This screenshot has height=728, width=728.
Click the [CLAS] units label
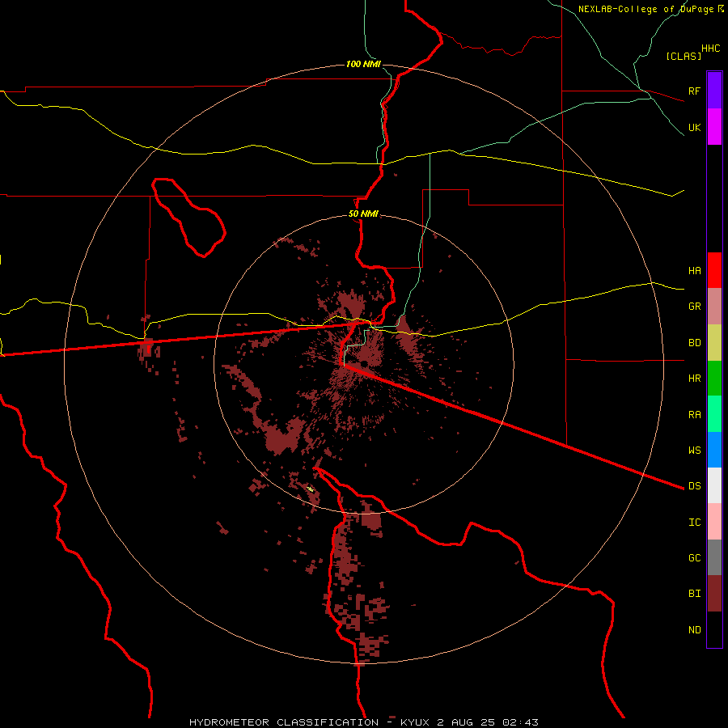(684, 56)
